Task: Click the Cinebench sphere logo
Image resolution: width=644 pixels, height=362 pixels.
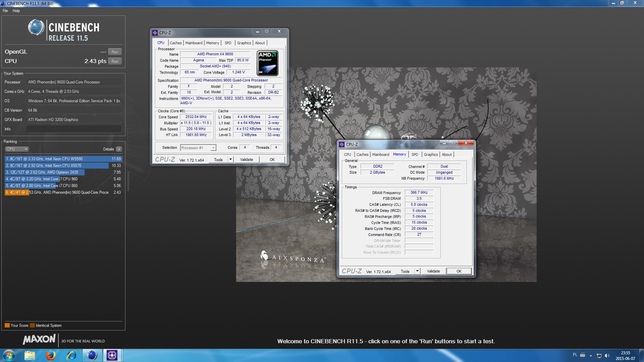Action: point(36,27)
